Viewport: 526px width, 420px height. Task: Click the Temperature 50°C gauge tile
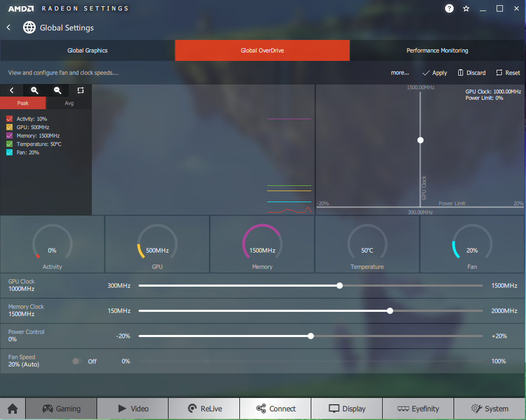[367, 244]
